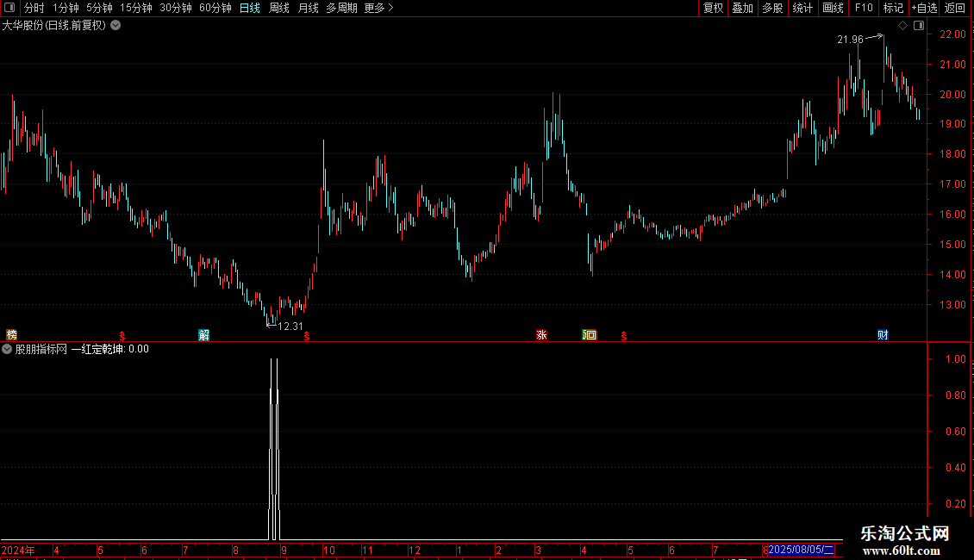Switch to 月线 monthly chart
This screenshot has height=560, width=974.
click(x=308, y=8)
